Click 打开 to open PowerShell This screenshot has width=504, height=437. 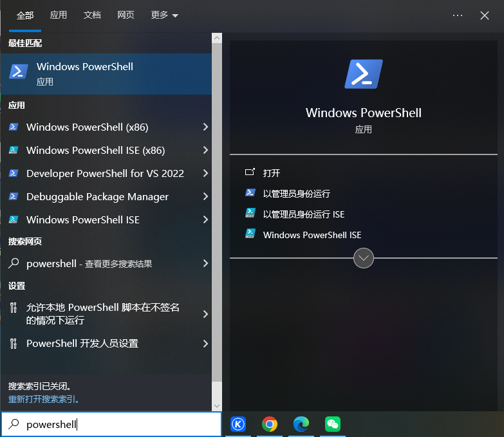(272, 173)
